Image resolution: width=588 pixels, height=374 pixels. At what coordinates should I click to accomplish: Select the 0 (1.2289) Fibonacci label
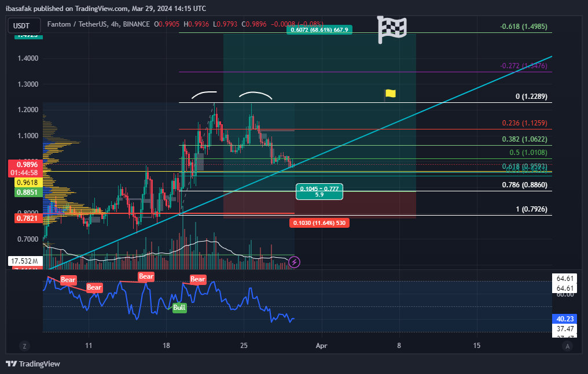click(531, 97)
